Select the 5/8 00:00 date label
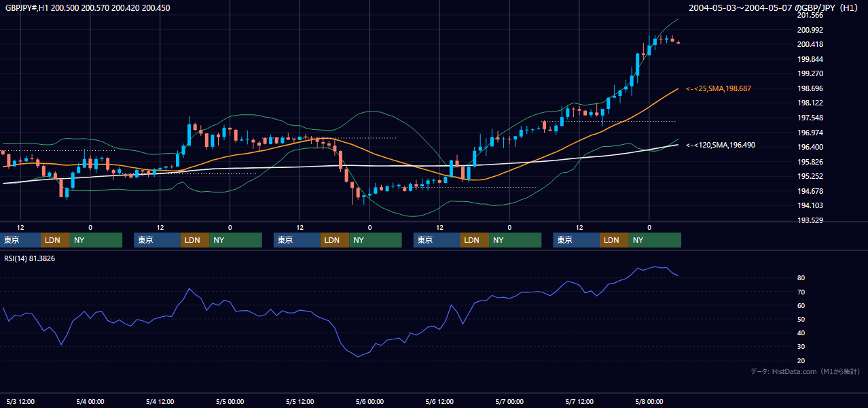868x408 pixels. click(649, 401)
